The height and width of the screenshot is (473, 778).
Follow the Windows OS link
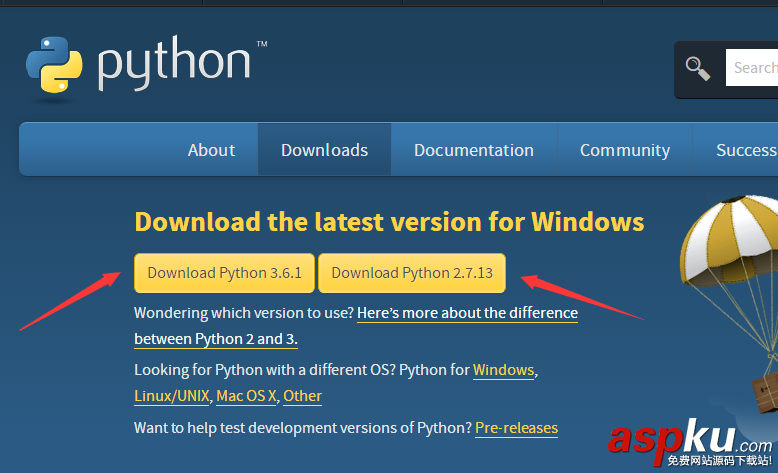(x=503, y=370)
